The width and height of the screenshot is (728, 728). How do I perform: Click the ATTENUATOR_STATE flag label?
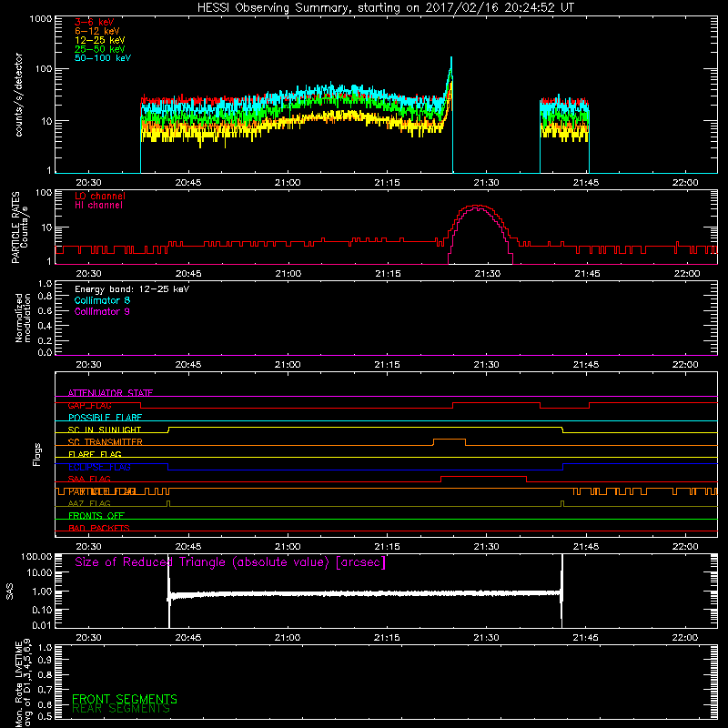tap(110, 393)
